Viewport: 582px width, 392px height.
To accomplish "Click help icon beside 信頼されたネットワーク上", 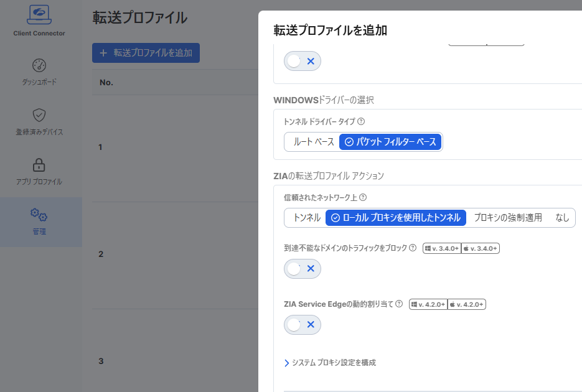I will 363,197.
